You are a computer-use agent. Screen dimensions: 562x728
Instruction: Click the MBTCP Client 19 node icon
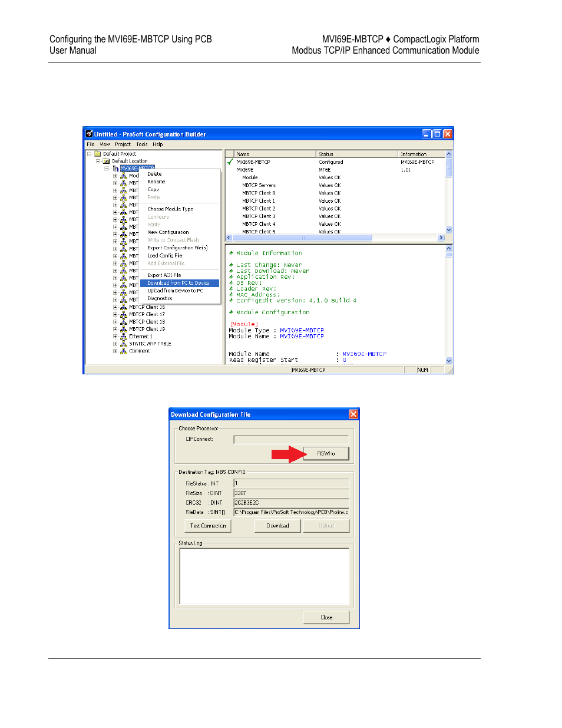click(124, 330)
